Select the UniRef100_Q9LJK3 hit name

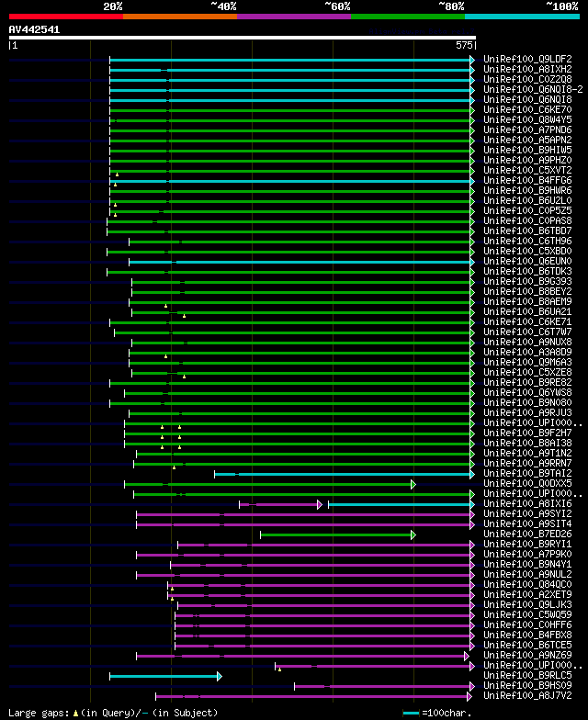tap(527, 604)
